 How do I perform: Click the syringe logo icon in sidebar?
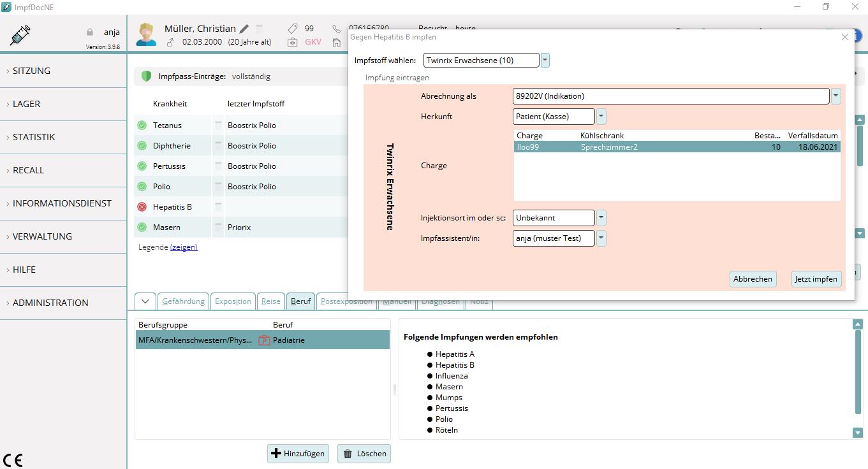[20, 34]
